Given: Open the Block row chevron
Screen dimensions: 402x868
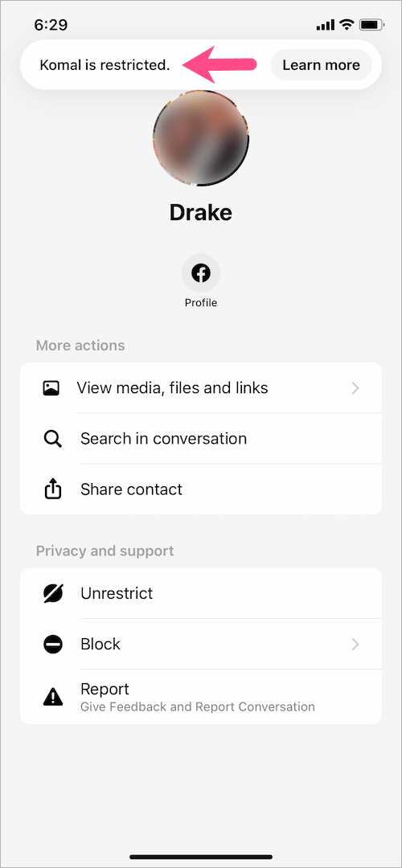Looking at the screenshot, I should coord(355,645).
